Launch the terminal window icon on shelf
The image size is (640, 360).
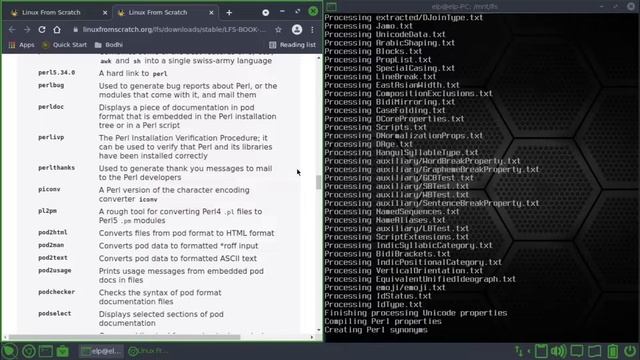tap(46, 351)
